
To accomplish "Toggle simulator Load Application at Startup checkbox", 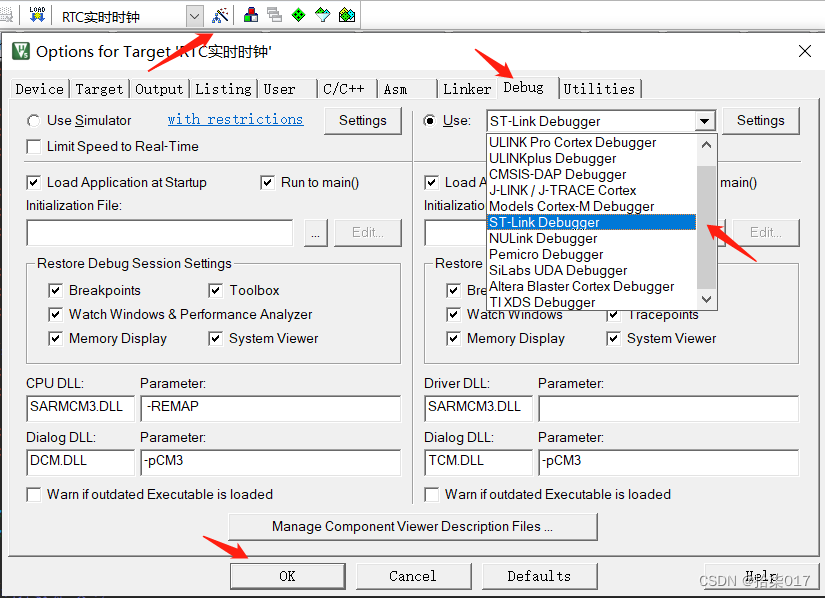I will [x=34, y=183].
